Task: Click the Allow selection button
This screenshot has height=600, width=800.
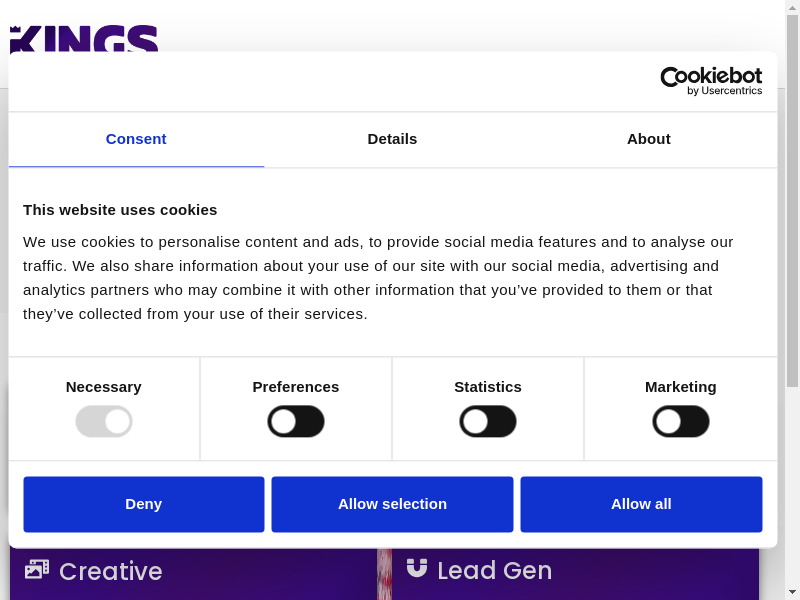Action: coord(392,504)
